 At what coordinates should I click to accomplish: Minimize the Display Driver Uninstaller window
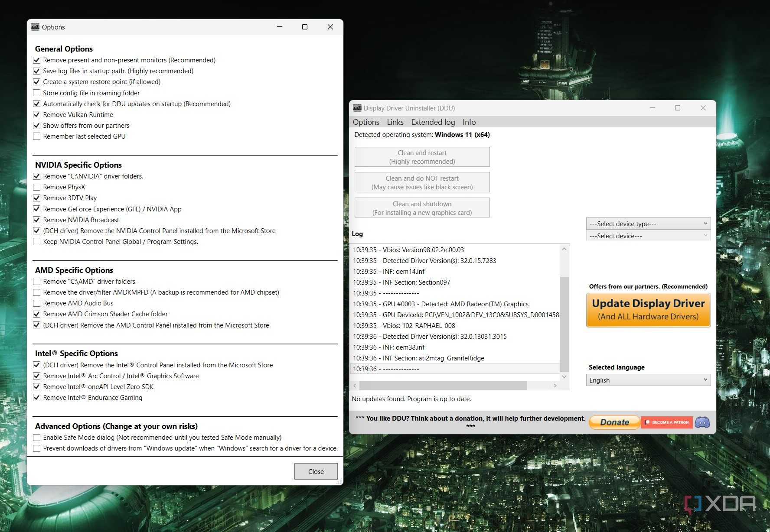[652, 108]
